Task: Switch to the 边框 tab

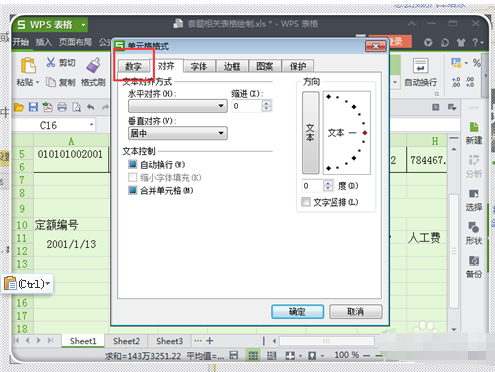Action: pos(232,66)
